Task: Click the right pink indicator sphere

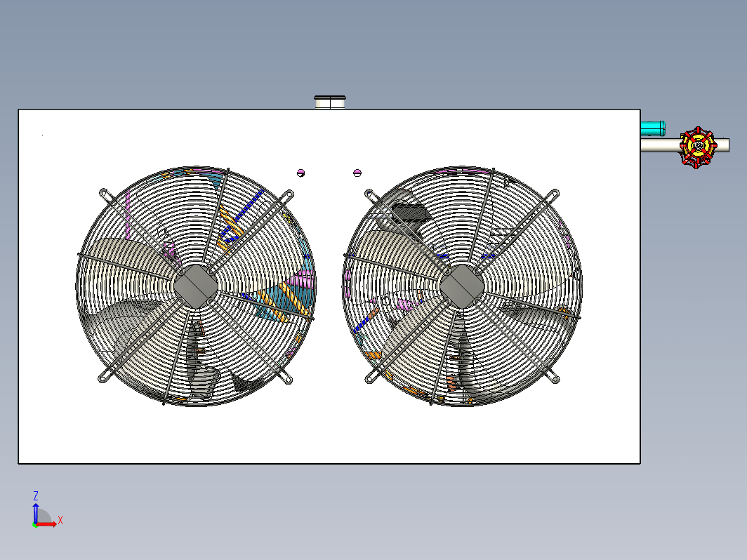Action: tap(357, 173)
